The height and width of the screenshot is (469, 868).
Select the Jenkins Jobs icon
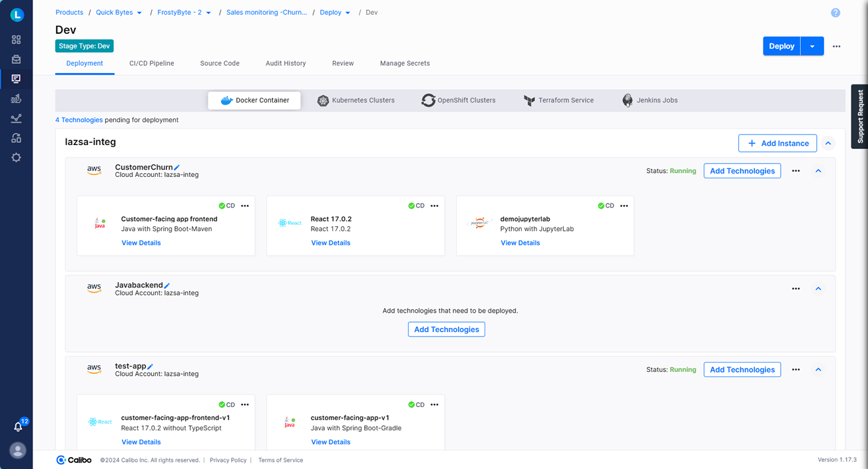(x=627, y=100)
